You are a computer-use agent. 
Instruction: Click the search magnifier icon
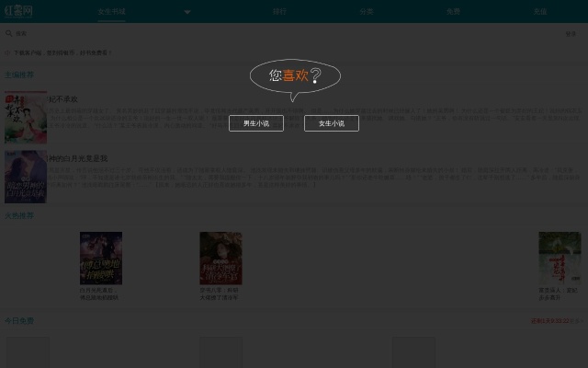point(8,33)
